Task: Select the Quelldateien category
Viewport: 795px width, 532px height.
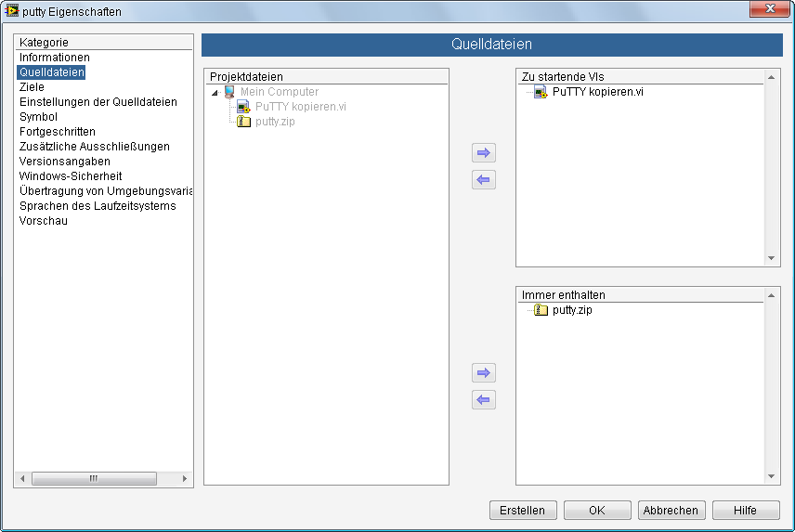Action: (51, 71)
